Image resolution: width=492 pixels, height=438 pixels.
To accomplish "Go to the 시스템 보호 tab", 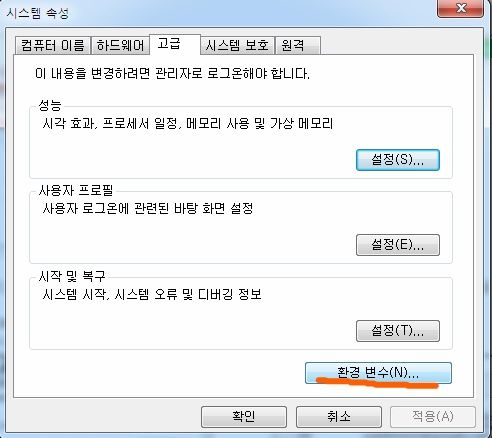I will click(x=237, y=45).
